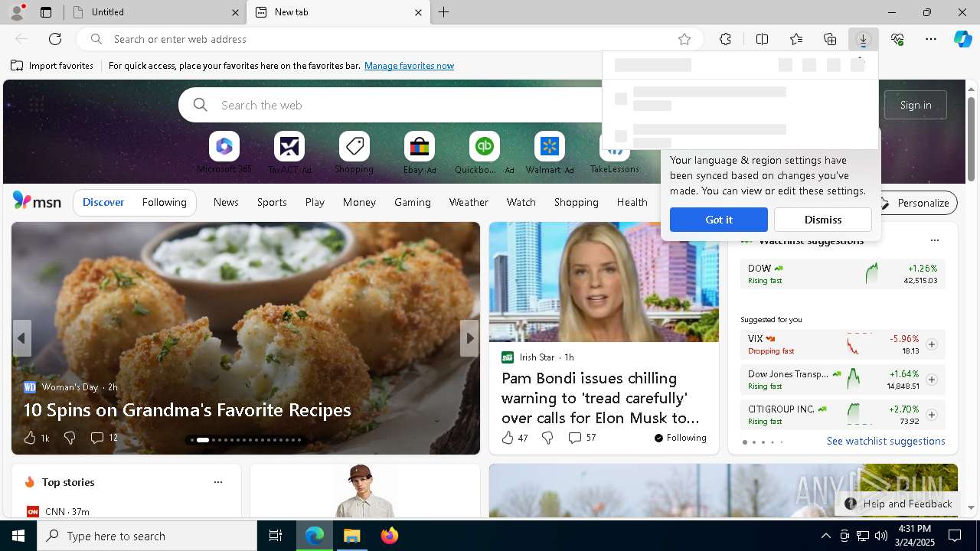Open Help and Feedback

[900, 504]
